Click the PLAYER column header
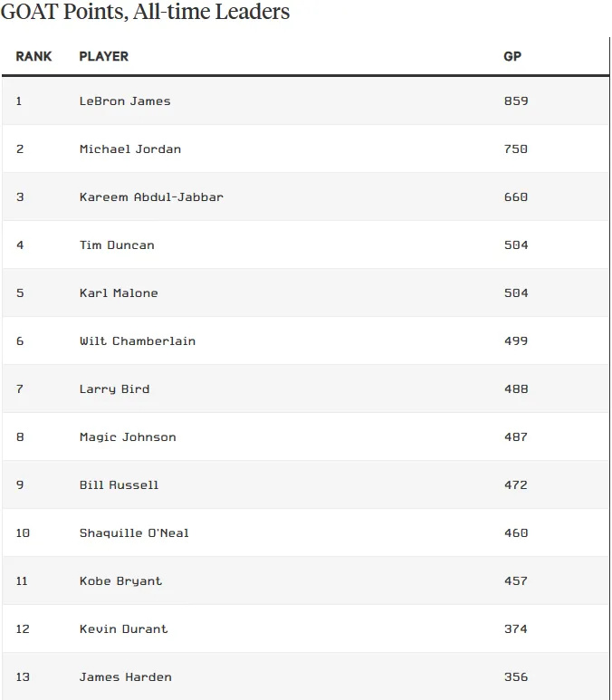Image resolution: width=612 pixels, height=700 pixels. click(x=103, y=56)
